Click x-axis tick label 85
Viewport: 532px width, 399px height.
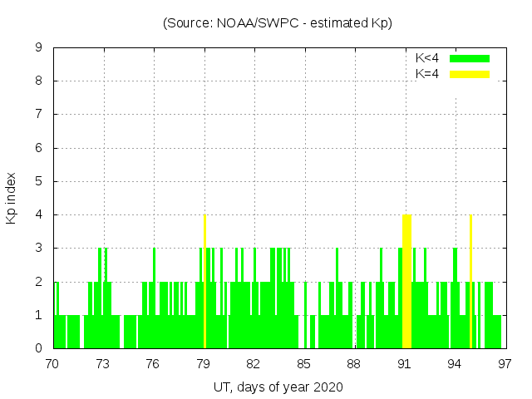pyautogui.click(x=303, y=363)
